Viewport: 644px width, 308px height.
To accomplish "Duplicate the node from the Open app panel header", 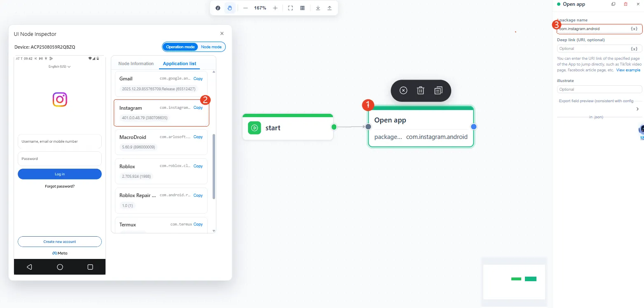I will 614,4.
